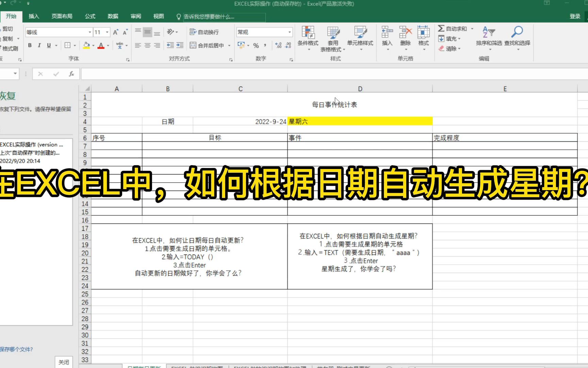Open the View (视图) tab

(x=159, y=16)
